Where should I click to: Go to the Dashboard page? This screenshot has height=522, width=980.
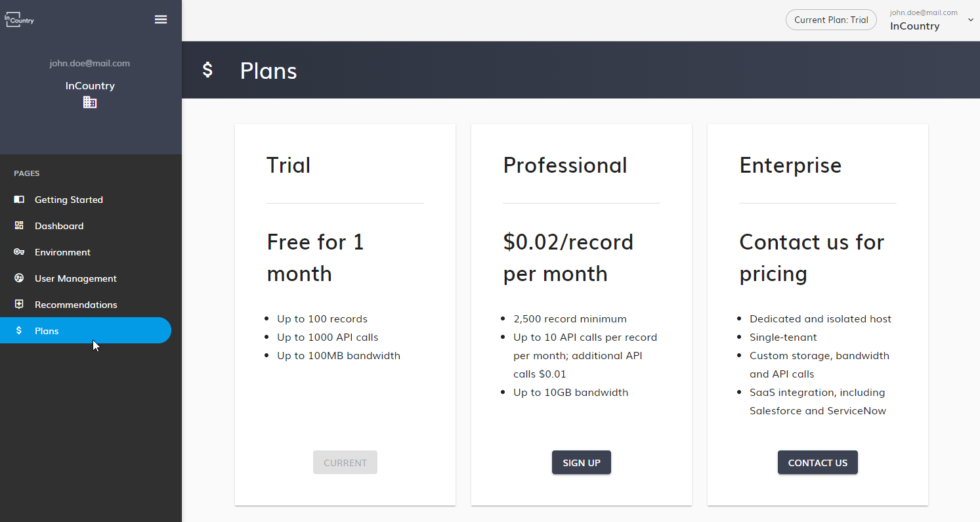pos(59,226)
